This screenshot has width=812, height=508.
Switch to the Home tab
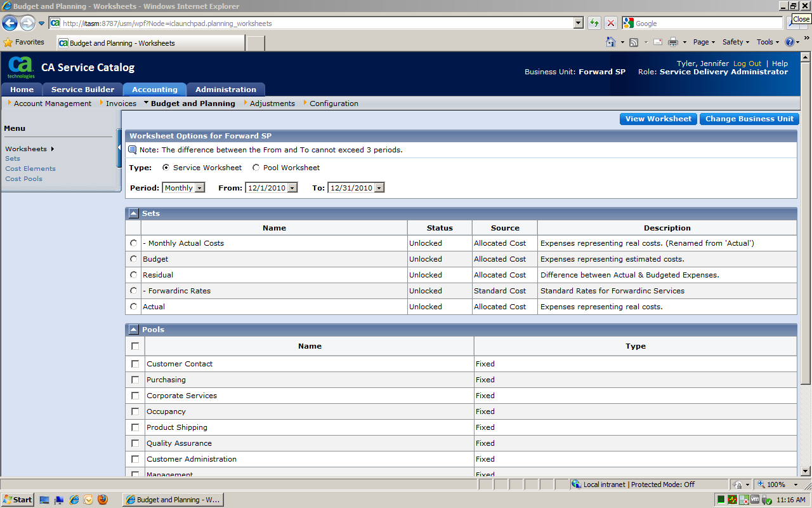22,90
